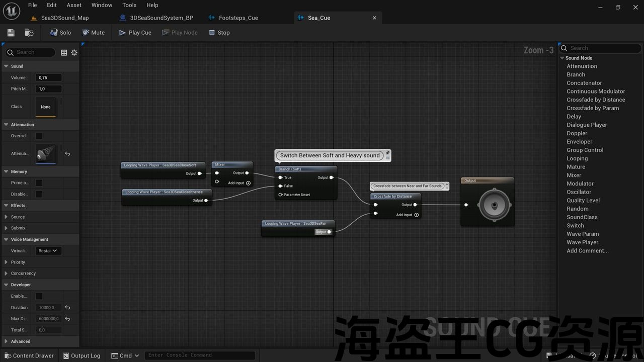The image size is (644, 362).
Task: Click the Save asset floppy disk icon
Action: point(11,33)
